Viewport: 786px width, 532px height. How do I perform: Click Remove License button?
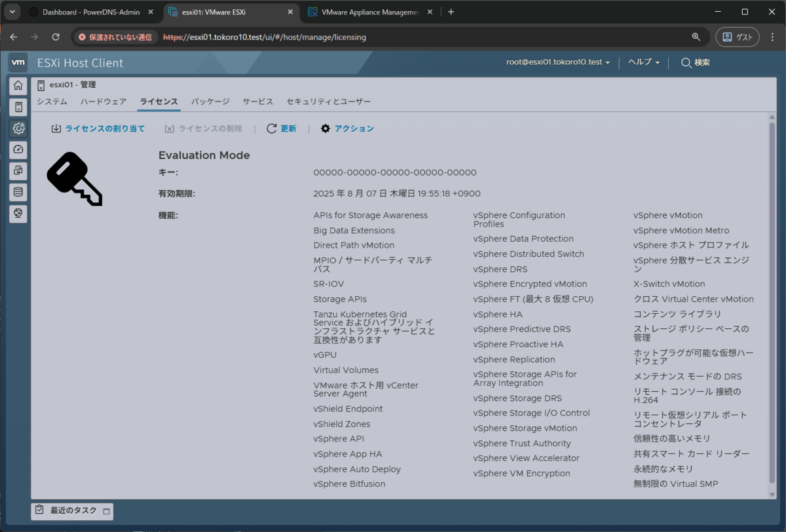204,129
